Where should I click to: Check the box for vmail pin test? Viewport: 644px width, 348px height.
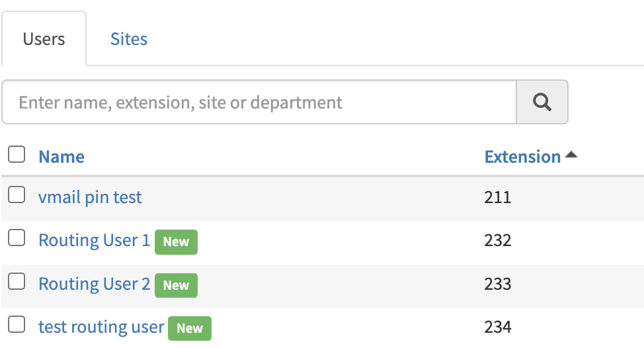(17, 195)
